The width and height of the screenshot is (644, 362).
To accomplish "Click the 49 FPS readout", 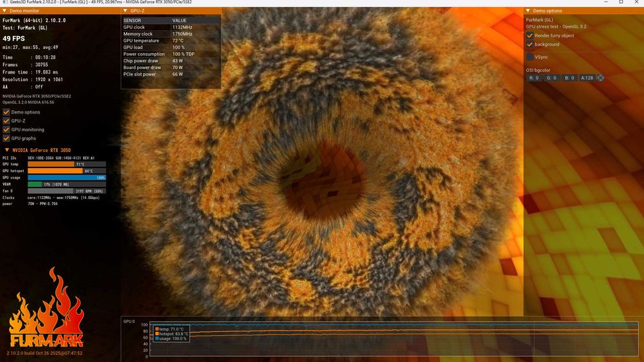I will [x=14, y=39].
